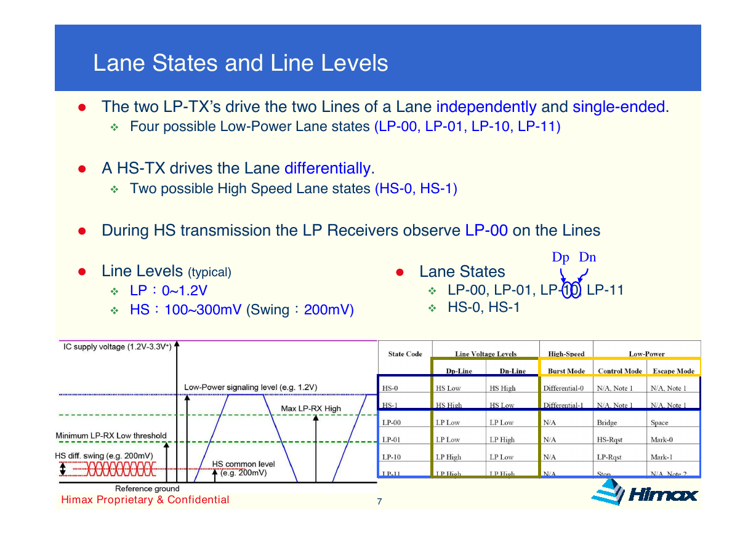The height and width of the screenshot is (534, 756).
Task: Click the "Escape Mode" column header
Action: pyautogui.click(x=674, y=371)
